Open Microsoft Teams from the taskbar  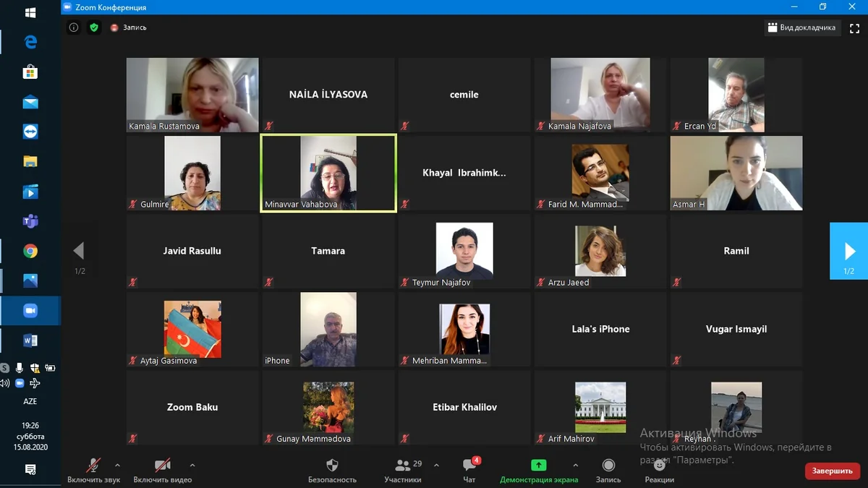30,221
